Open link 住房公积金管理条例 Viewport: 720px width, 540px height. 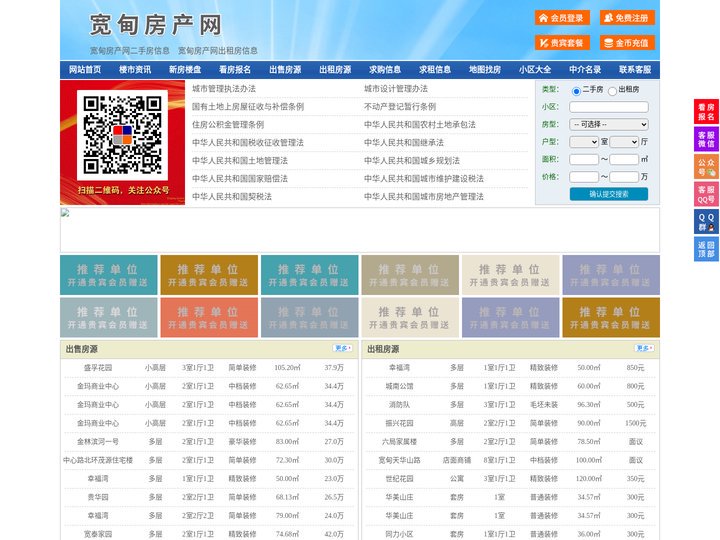pos(228,124)
